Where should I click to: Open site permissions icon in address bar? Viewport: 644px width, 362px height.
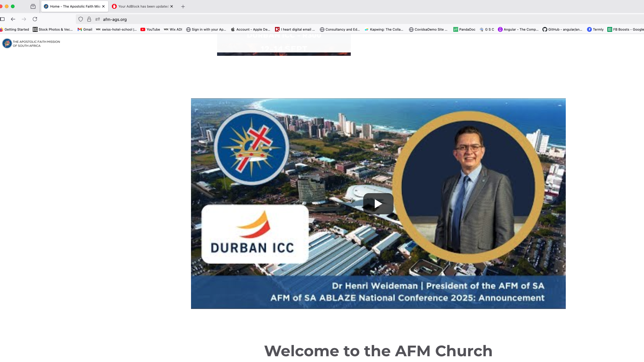point(98,19)
